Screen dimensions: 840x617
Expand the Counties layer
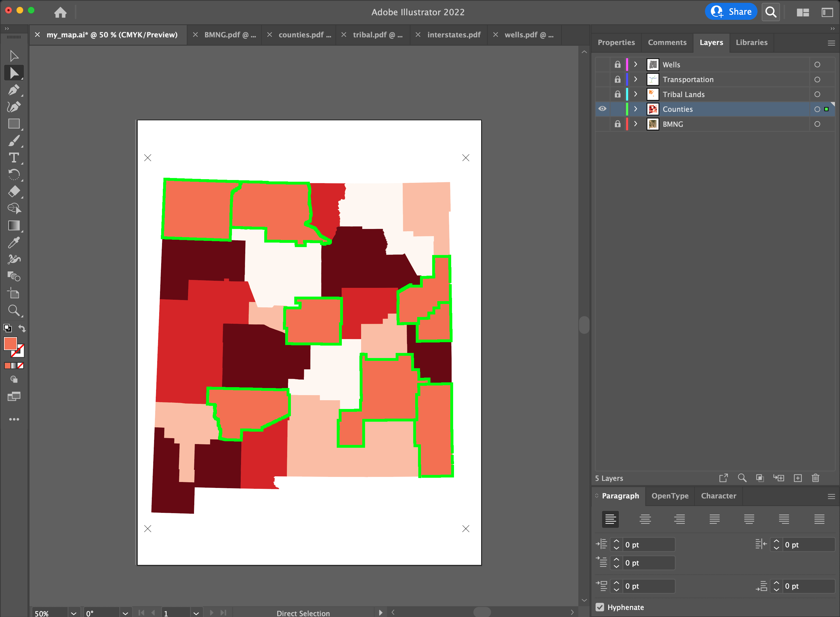click(x=636, y=109)
